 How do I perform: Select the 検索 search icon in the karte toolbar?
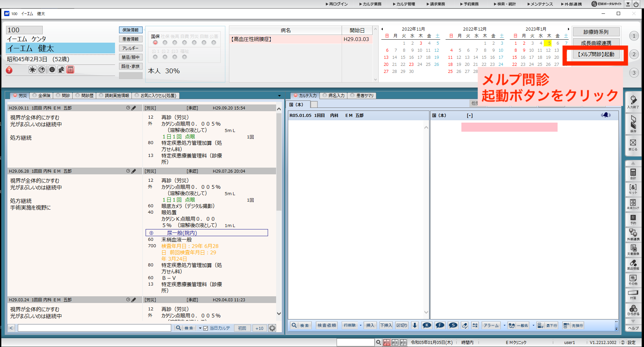[294, 325]
